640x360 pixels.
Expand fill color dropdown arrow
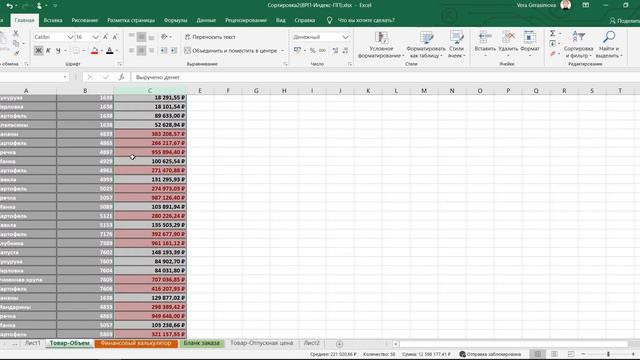(x=101, y=51)
